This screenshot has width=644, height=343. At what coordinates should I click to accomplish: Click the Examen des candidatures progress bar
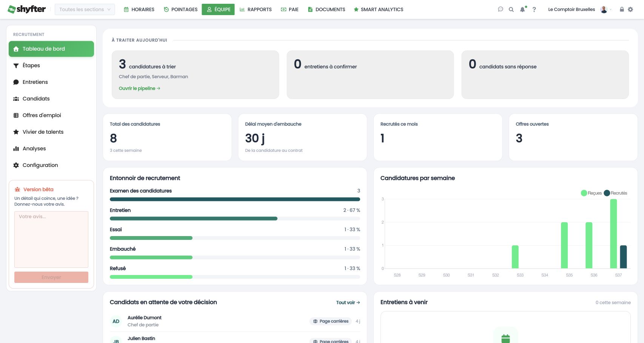235,199
